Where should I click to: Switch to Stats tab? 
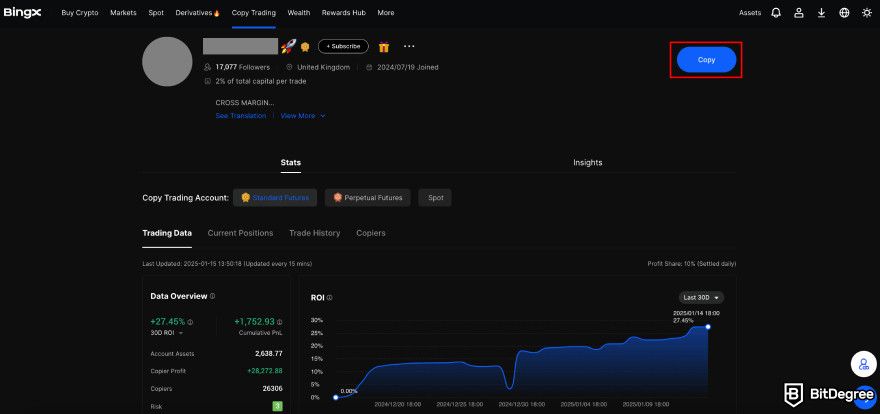pos(291,163)
